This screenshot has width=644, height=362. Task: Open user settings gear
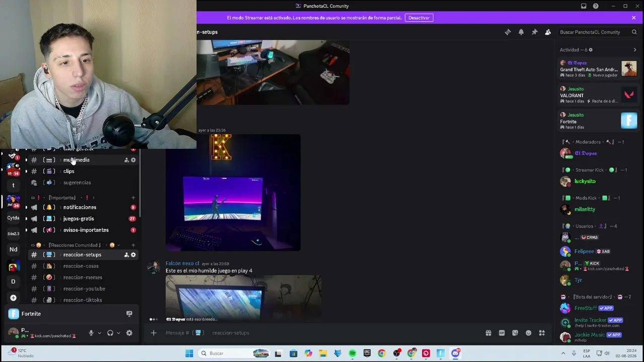129,333
